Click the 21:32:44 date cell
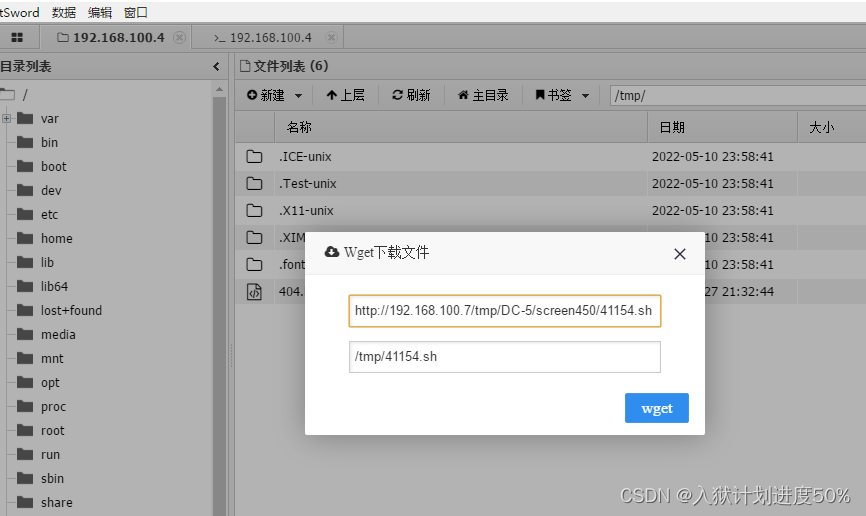The width and height of the screenshot is (866, 516). coord(739,292)
